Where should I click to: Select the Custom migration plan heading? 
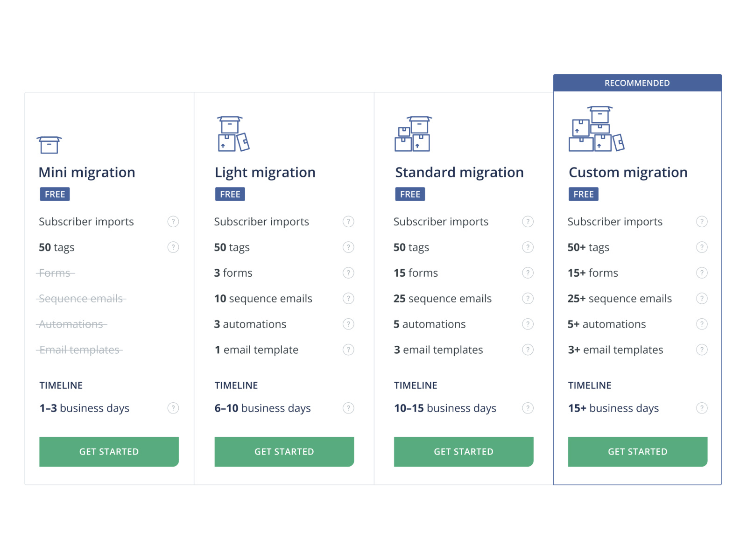pyautogui.click(x=627, y=172)
